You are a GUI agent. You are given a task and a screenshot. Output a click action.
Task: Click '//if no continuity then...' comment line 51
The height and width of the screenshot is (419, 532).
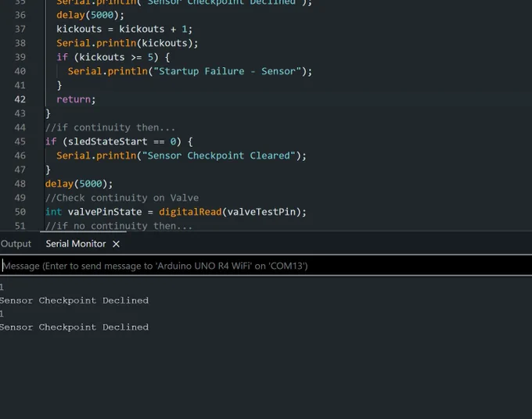[119, 226]
